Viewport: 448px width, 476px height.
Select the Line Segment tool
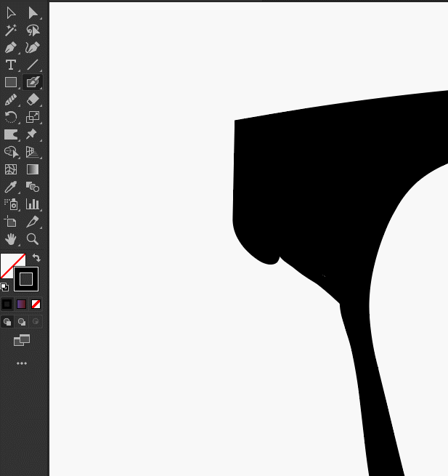coord(33,65)
